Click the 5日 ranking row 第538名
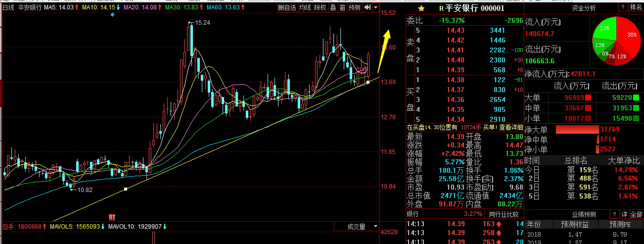644x244 pixels. coord(584,195)
